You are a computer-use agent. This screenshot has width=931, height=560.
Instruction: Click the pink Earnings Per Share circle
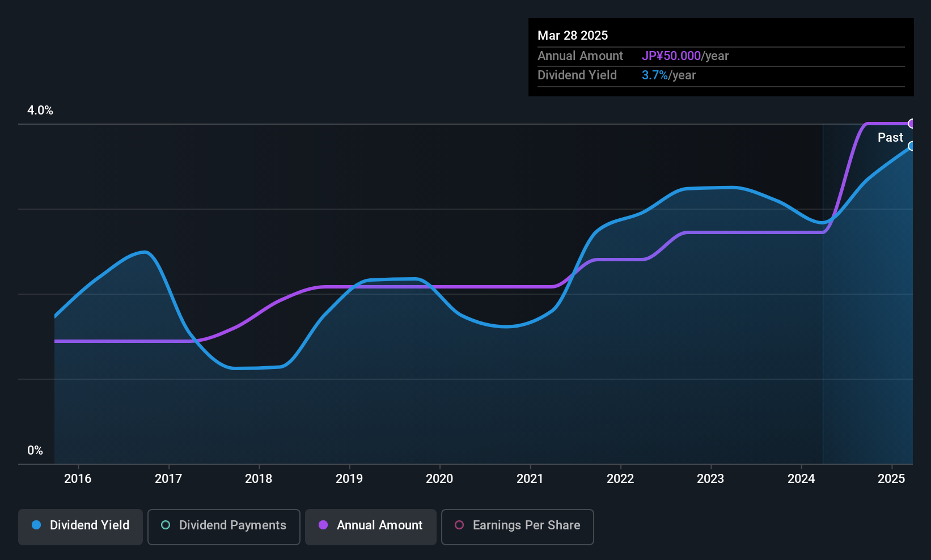459,525
